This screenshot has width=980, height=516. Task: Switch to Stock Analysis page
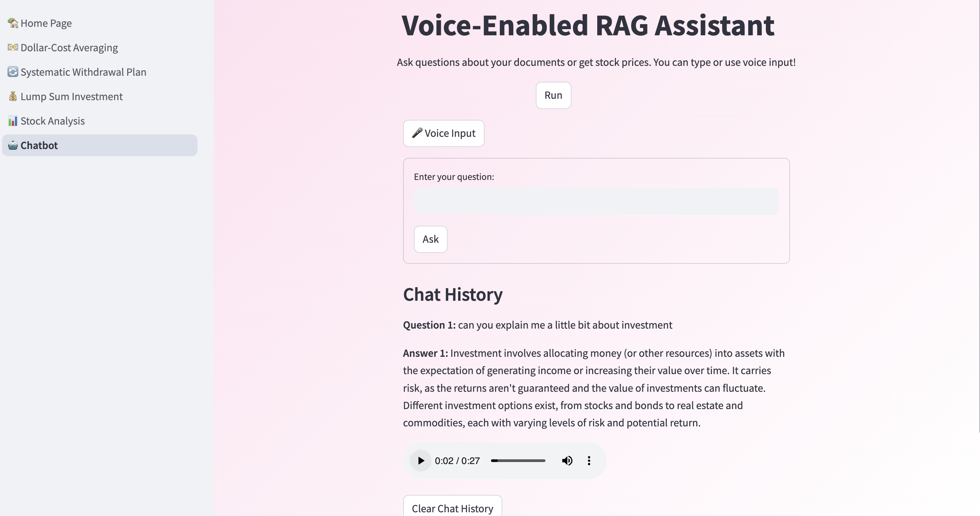tap(53, 121)
